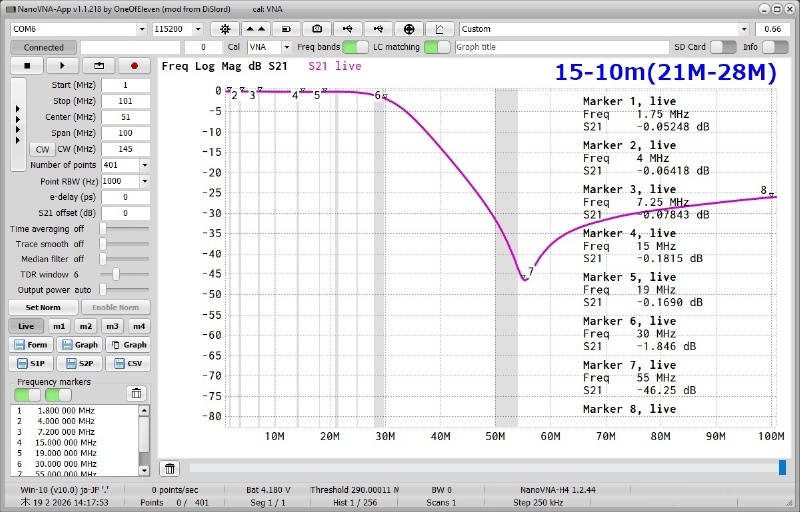Screen dimensions: 800x512
Task: Click the battery icon in toolbar
Action: pos(286,29)
